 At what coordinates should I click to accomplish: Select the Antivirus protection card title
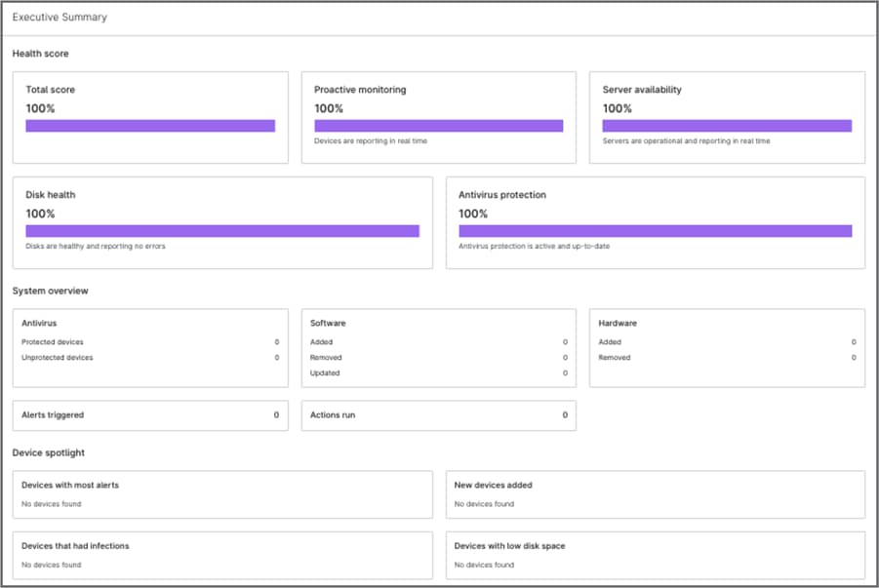[502, 195]
